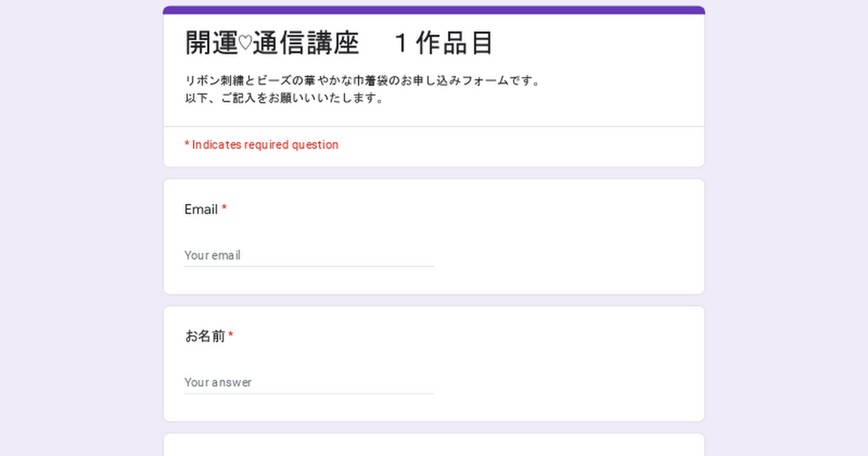Click the お名前 question label
Image resolution: width=868 pixels, height=456 pixels.
click(205, 336)
